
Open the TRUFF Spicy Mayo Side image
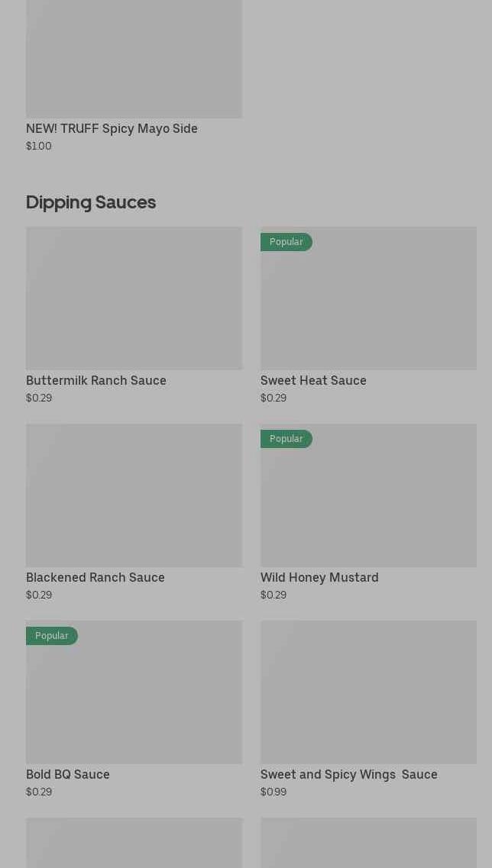134,59
